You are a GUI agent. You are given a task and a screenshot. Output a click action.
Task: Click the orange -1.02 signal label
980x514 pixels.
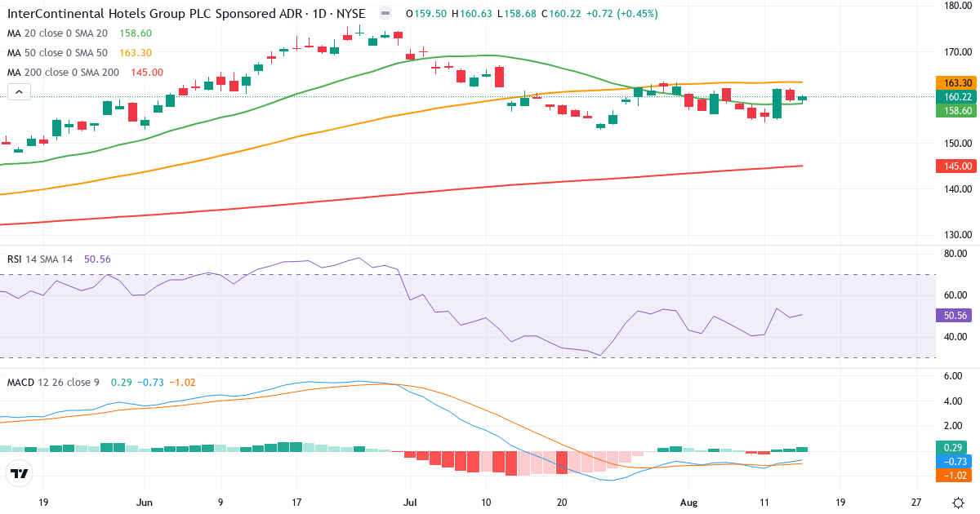955,474
